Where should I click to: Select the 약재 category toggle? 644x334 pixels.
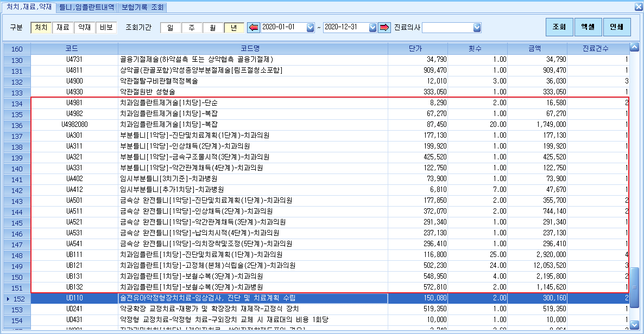coord(85,28)
